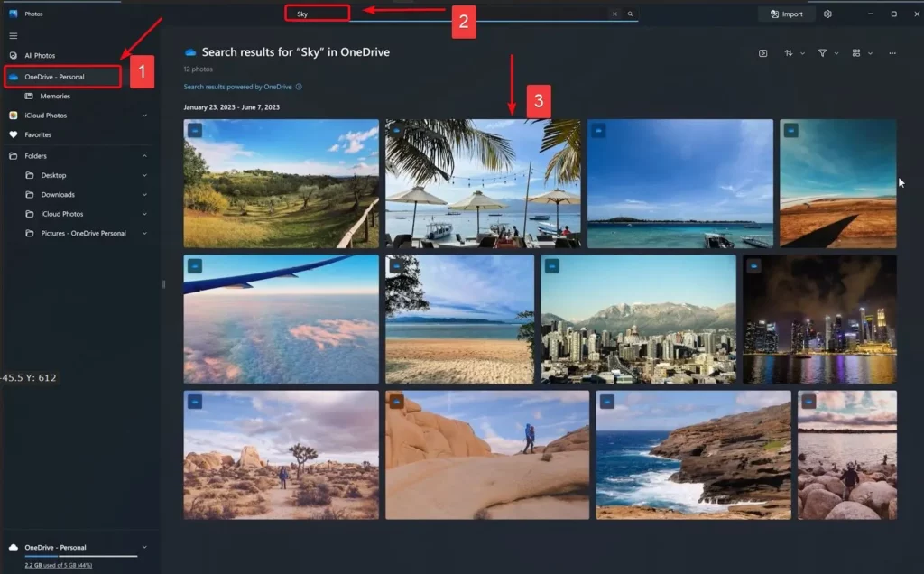Click cloud badge on the night skyline photo
The width and height of the screenshot is (924, 574).
753,265
